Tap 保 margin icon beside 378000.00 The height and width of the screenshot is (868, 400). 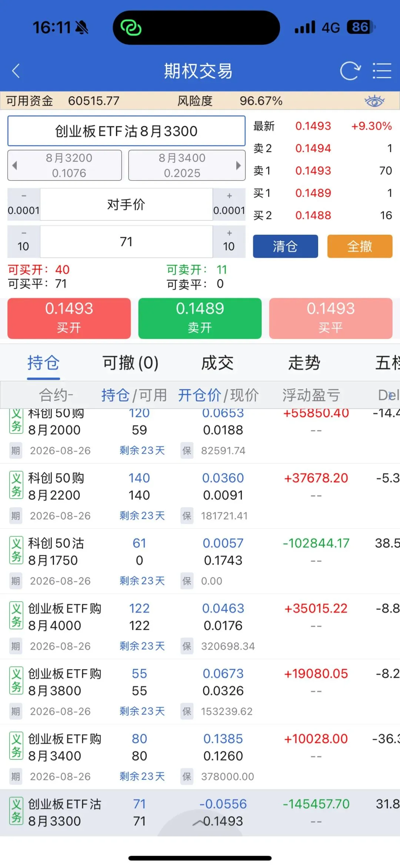pyautogui.click(x=187, y=777)
